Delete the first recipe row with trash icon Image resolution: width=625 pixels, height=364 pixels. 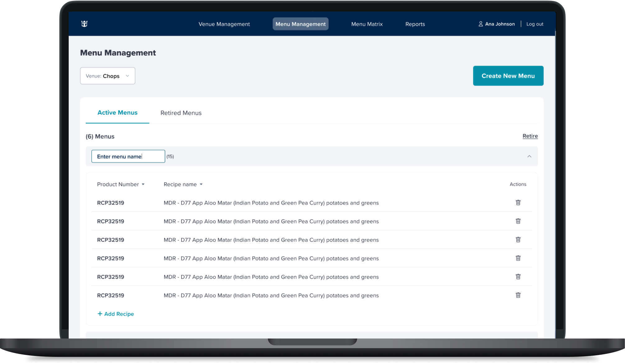pos(518,203)
